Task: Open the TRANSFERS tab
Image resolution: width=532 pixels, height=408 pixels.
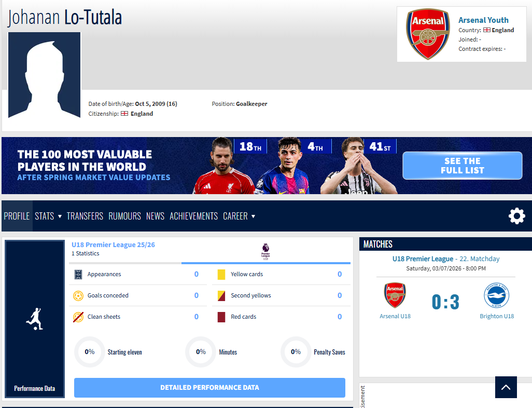Action: pyautogui.click(x=85, y=216)
